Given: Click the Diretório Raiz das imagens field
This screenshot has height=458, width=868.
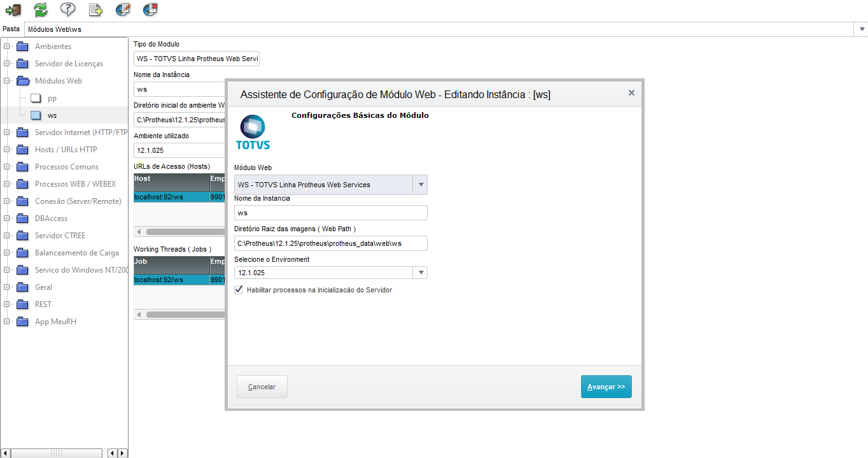Looking at the screenshot, I should (x=330, y=243).
